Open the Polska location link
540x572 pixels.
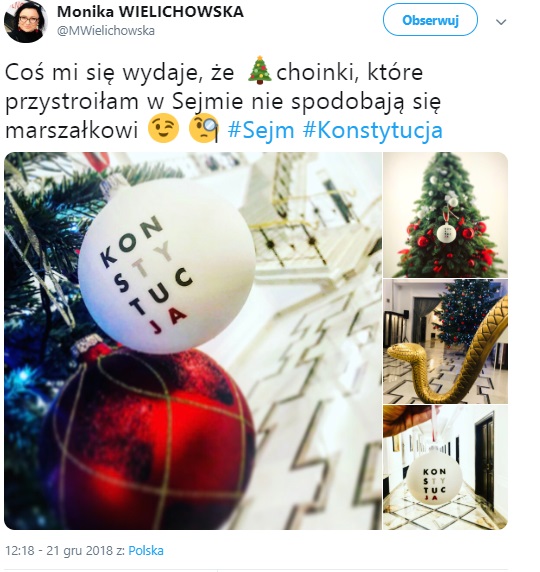(x=146, y=550)
